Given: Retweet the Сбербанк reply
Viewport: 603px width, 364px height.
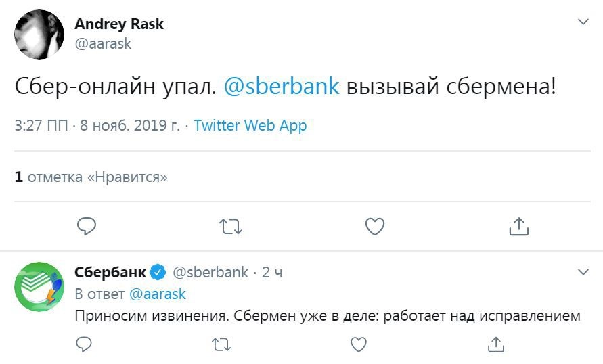Looking at the screenshot, I should click(x=221, y=344).
